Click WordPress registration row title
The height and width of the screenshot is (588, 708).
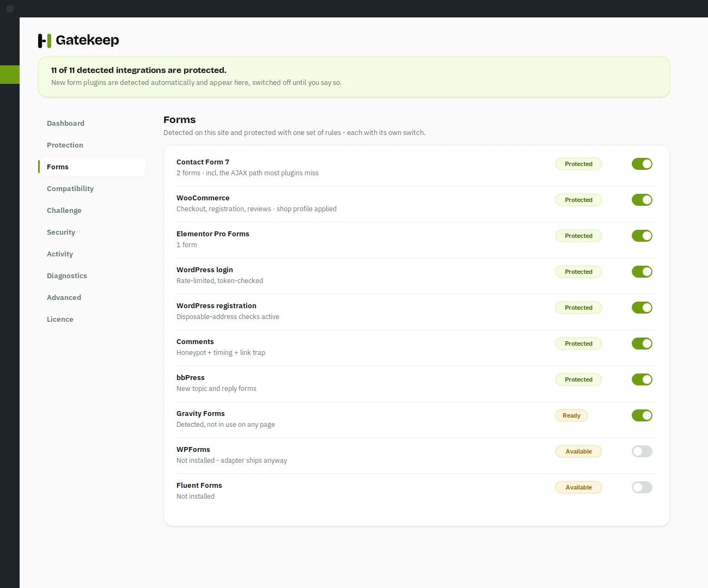click(x=216, y=306)
